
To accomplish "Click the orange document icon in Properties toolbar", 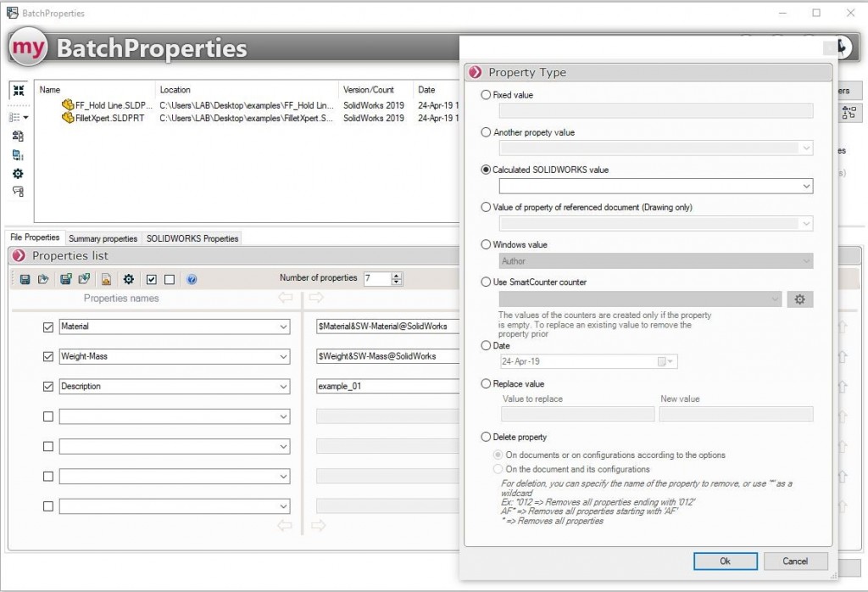I will [106, 280].
